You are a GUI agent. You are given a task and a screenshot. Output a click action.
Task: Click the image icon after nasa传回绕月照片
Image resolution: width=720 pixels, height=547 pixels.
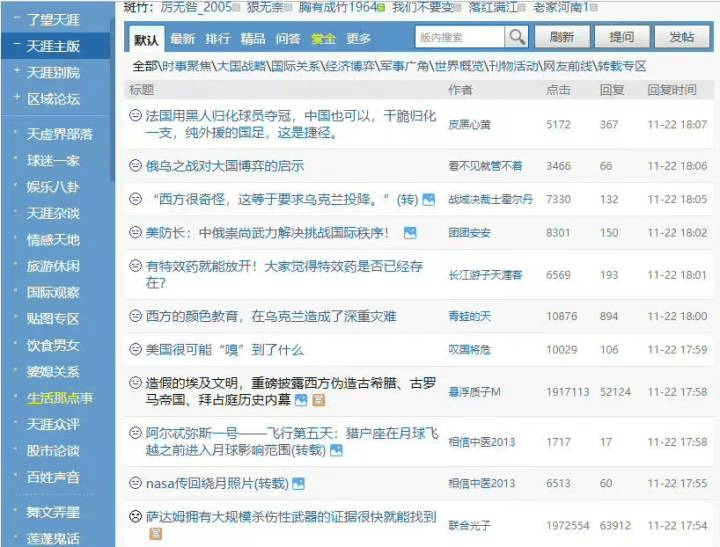coord(300,484)
